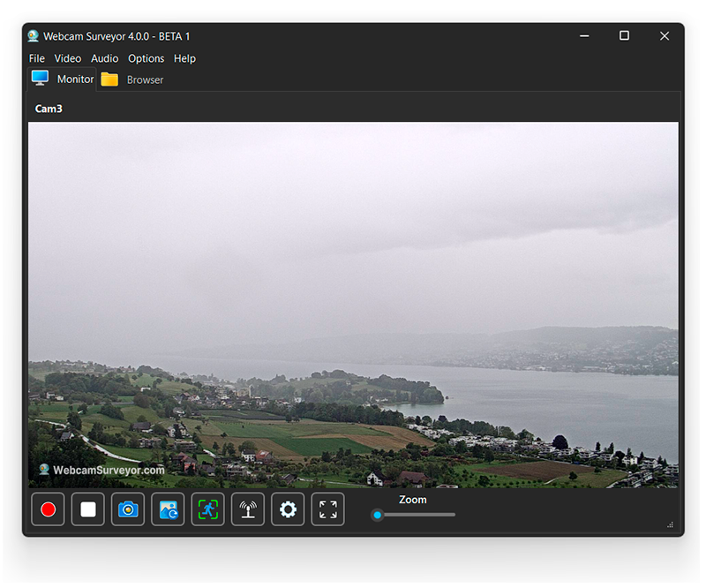Start recording with the red record button
The height and width of the screenshot is (588, 706).
(x=49, y=509)
